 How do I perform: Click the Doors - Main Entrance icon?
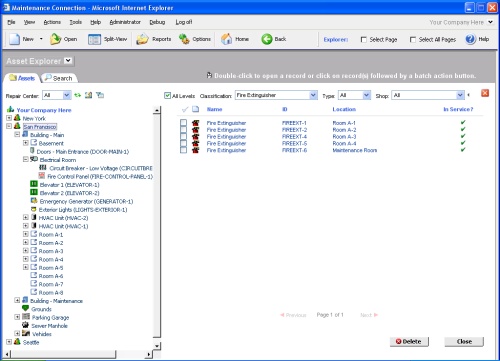tap(33, 151)
